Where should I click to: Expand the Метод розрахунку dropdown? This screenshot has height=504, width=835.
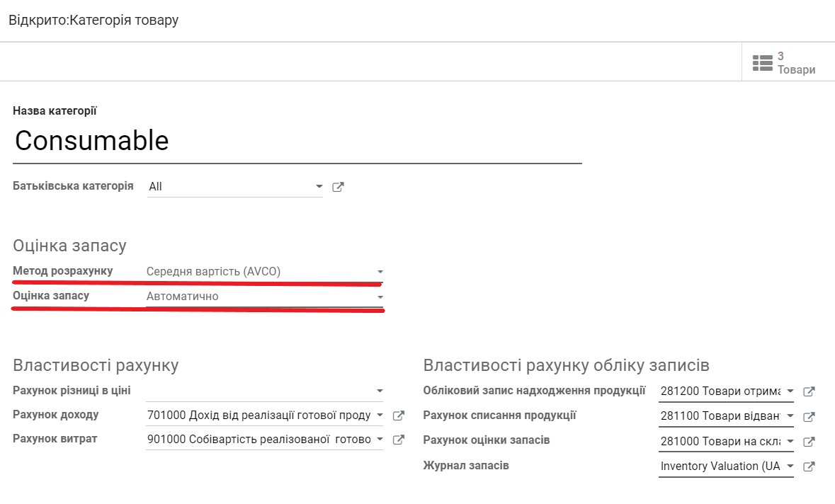tap(380, 271)
